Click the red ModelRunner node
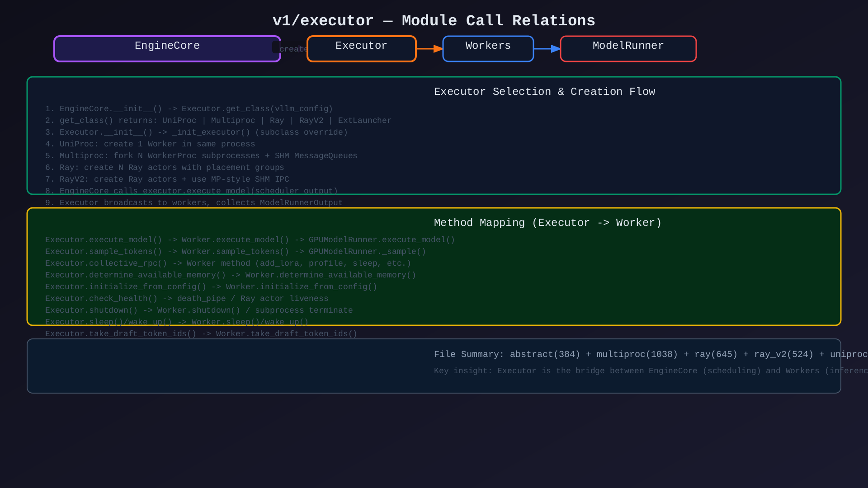The height and width of the screenshot is (488, 868). click(x=628, y=48)
